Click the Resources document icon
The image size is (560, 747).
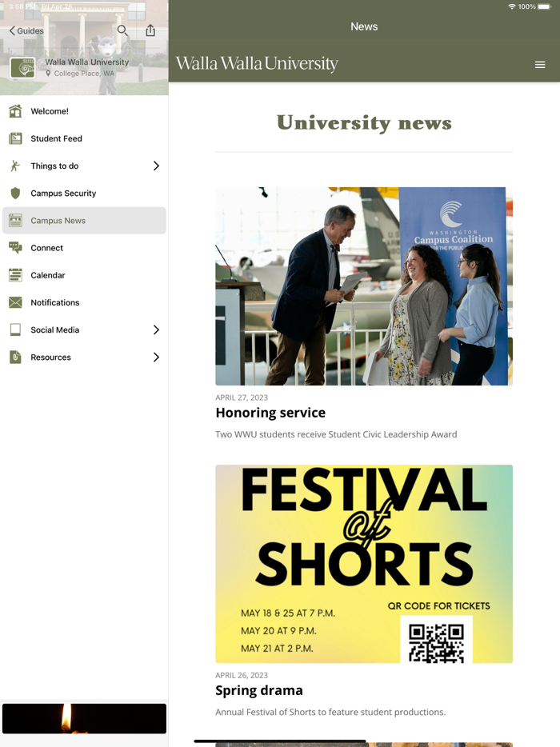[x=15, y=357]
